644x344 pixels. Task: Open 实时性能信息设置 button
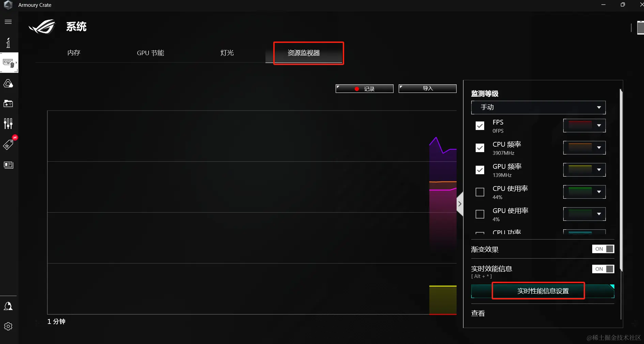pos(543,291)
